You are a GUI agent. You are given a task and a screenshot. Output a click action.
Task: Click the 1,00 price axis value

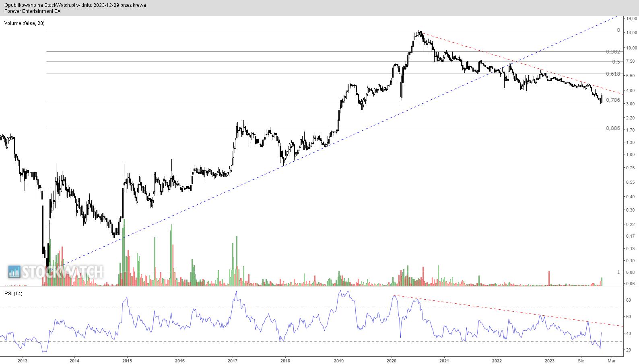tap(630, 154)
